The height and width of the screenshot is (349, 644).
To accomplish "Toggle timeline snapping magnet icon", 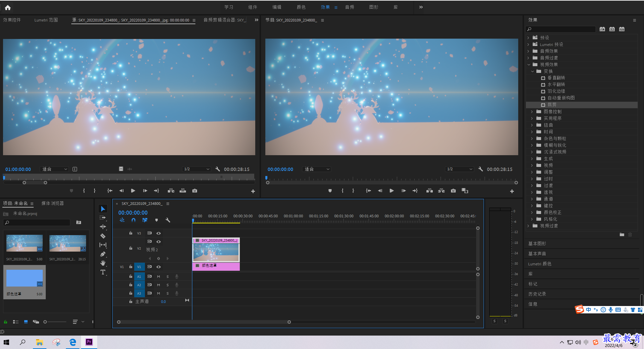I will [134, 220].
